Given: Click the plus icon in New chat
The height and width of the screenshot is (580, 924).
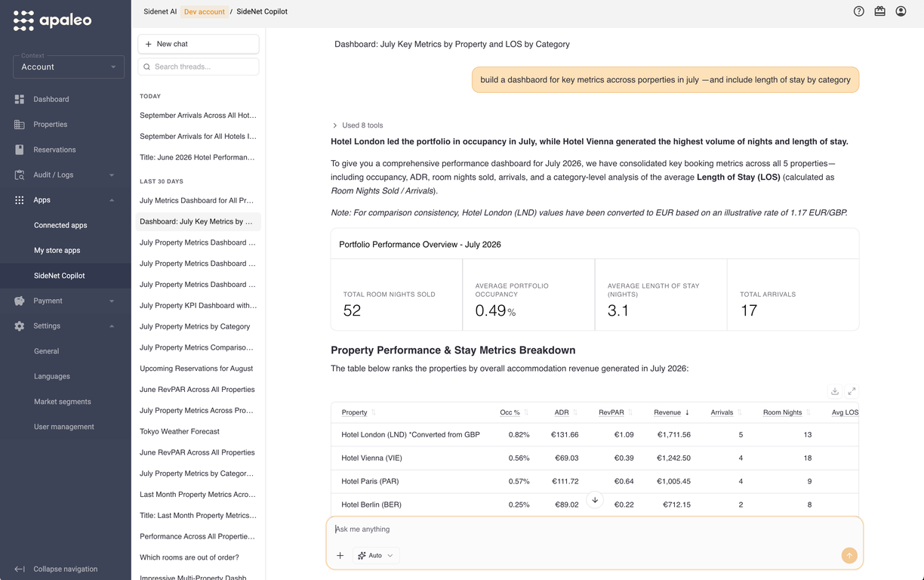Looking at the screenshot, I should [149, 44].
